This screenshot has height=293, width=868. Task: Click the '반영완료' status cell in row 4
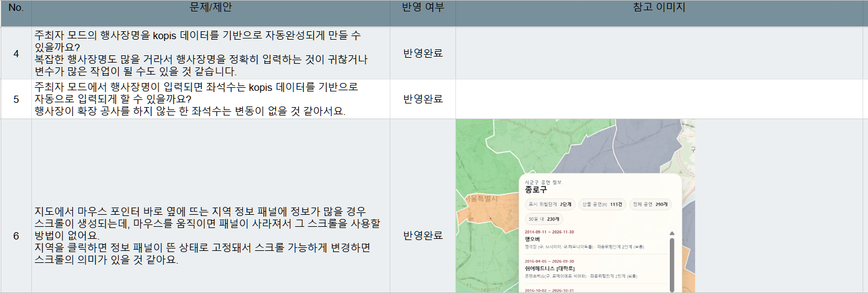pyautogui.click(x=423, y=53)
